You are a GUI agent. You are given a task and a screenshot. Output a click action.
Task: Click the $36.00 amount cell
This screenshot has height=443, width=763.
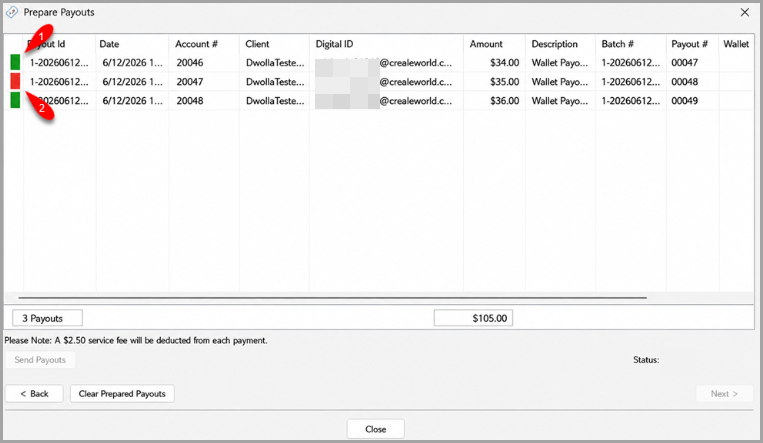tap(504, 100)
